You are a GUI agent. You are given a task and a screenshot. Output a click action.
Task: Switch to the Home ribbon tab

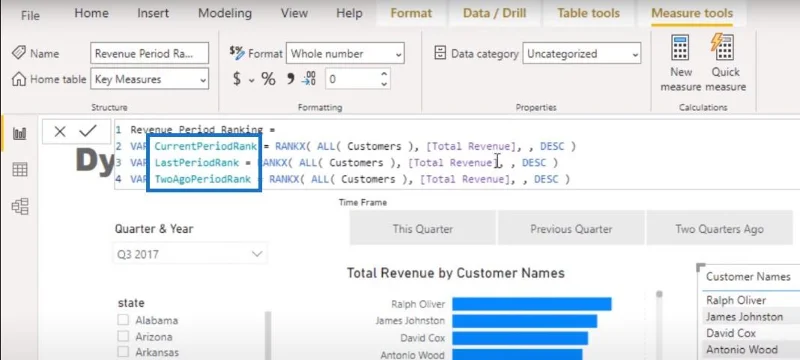tap(91, 13)
